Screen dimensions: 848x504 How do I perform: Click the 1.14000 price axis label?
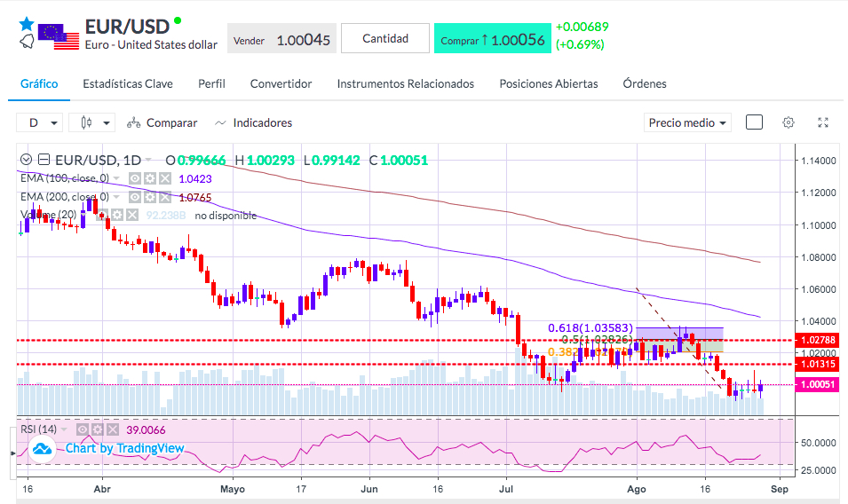coord(819,161)
